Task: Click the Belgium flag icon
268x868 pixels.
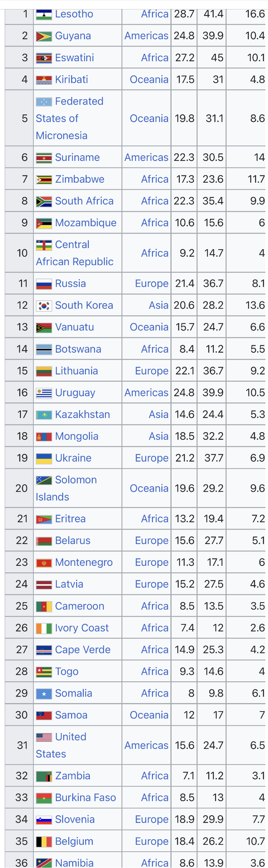Action: [x=44, y=841]
